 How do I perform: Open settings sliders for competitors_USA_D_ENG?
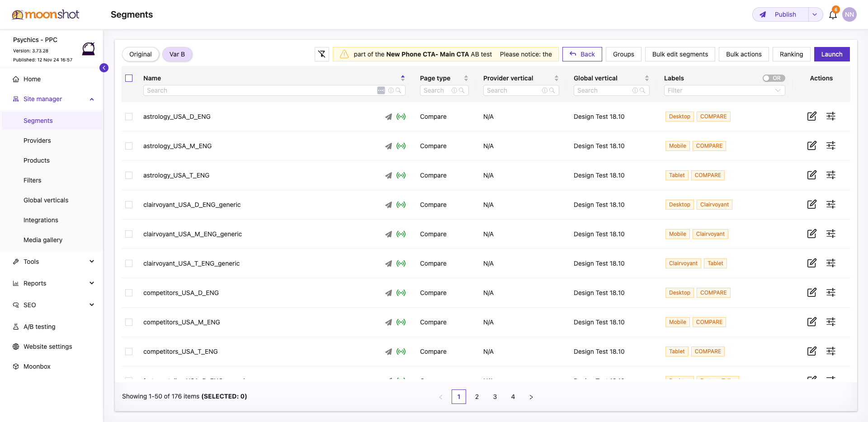tap(831, 292)
